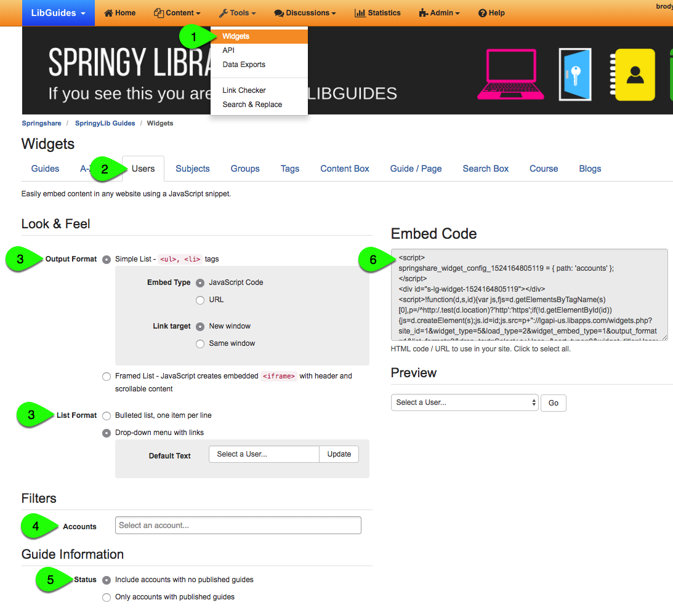Click the Statistics bar chart icon
Viewport: 673px width, 616px height.
click(x=360, y=13)
